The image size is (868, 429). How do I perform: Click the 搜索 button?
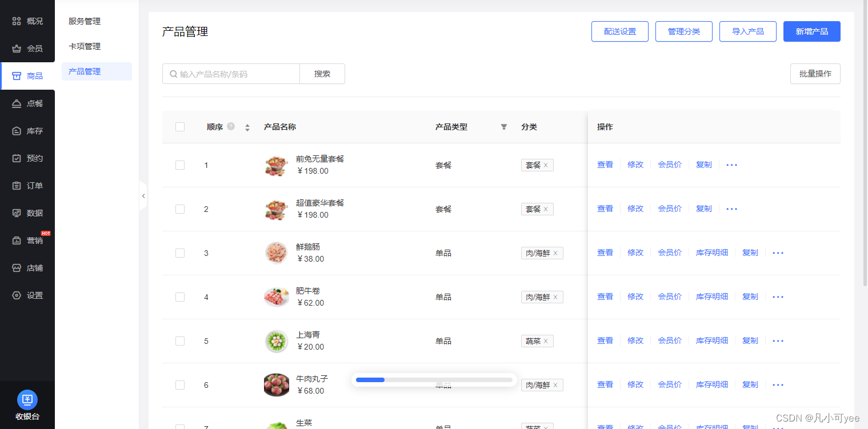[322, 74]
